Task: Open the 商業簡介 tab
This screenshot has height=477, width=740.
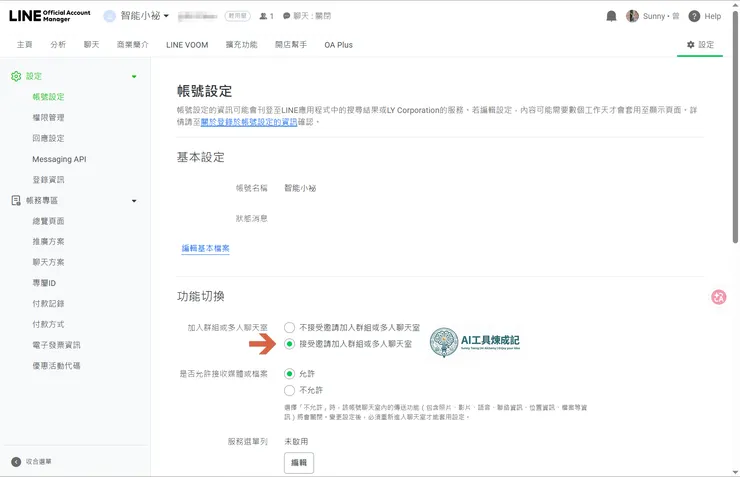Action: pos(133,44)
